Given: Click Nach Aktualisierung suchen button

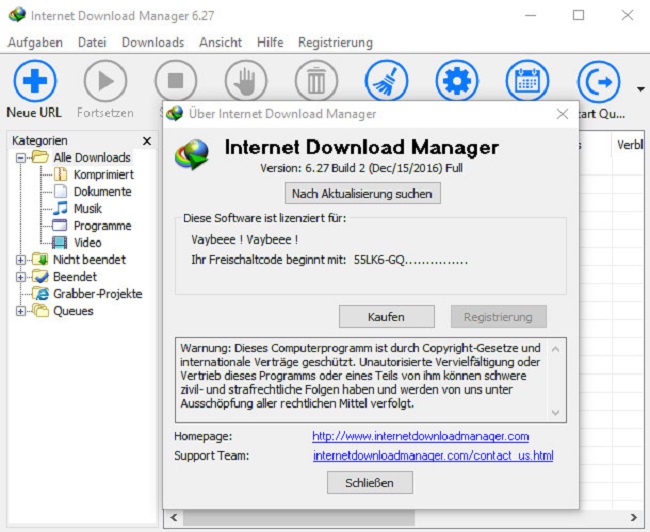Looking at the screenshot, I should 363,194.
